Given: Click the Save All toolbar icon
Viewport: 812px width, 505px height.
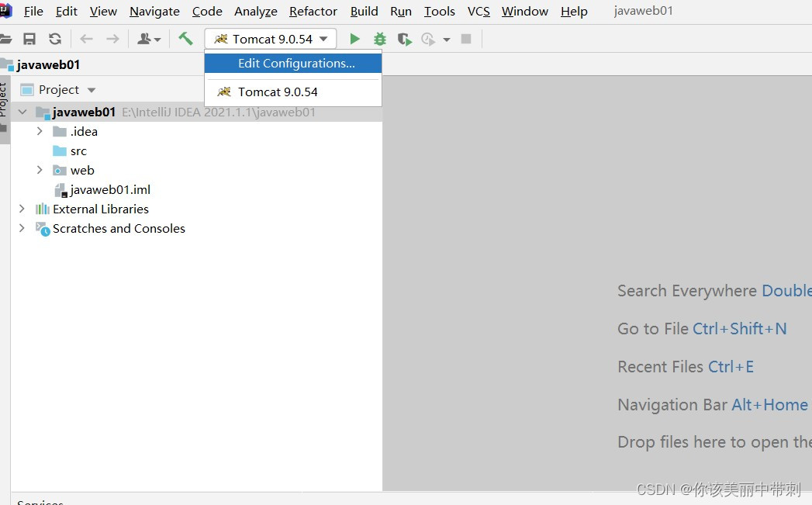Looking at the screenshot, I should tap(29, 39).
